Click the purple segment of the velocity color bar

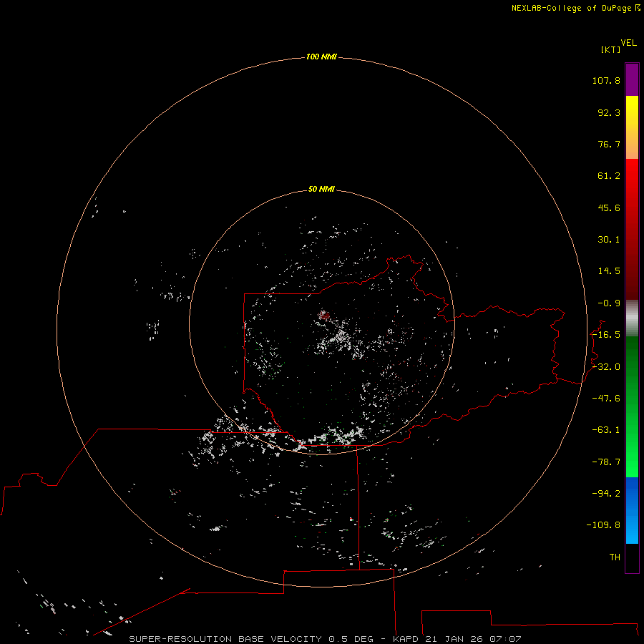click(632, 79)
